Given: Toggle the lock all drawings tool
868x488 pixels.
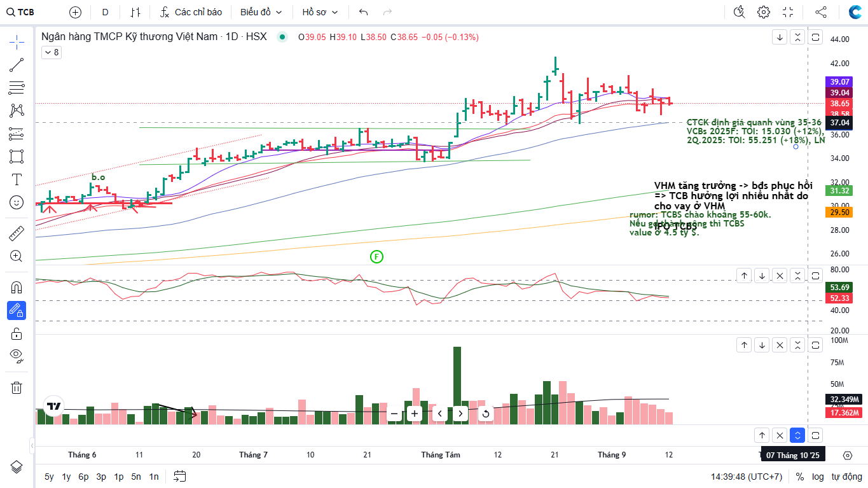Looking at the screenshot, I should point(17,333).
